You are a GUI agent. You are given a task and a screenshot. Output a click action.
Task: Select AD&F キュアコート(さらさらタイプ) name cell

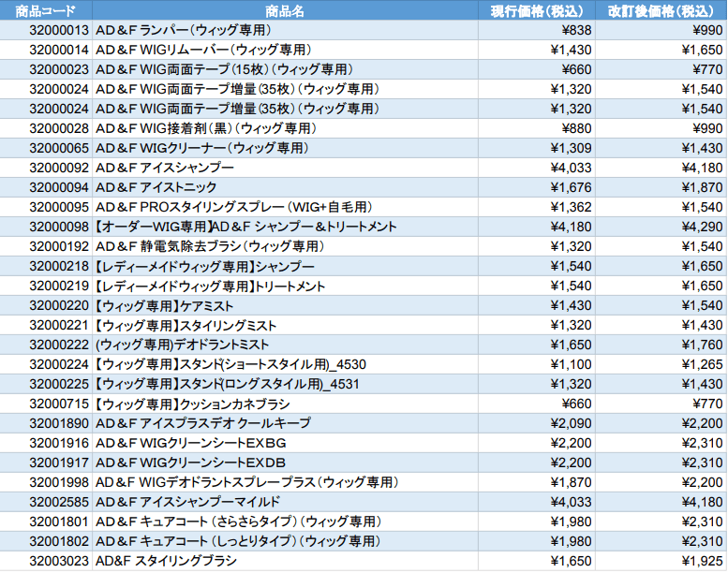pyautogui.click(x=285, y=522)
